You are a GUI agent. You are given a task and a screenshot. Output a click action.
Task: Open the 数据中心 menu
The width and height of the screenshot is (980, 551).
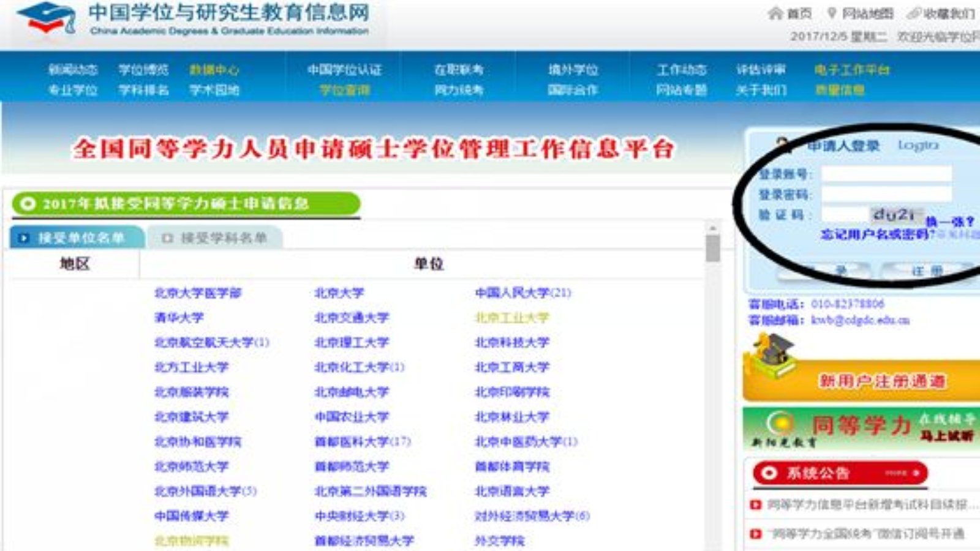214,70
